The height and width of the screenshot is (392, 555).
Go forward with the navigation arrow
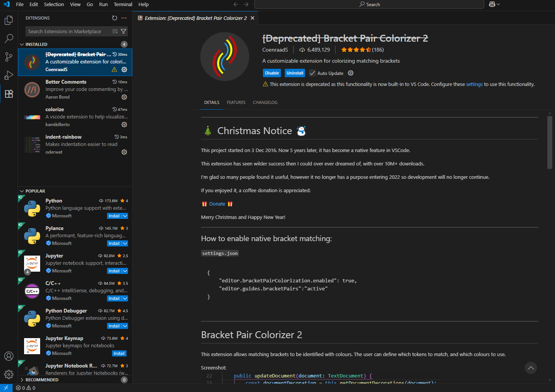[246, 4]
